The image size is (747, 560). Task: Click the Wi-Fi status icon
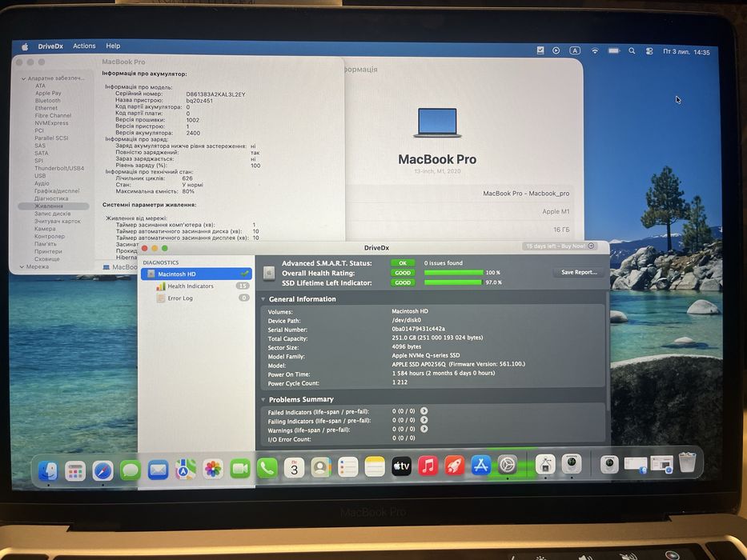pyautogui.click(x=595, y=50)
